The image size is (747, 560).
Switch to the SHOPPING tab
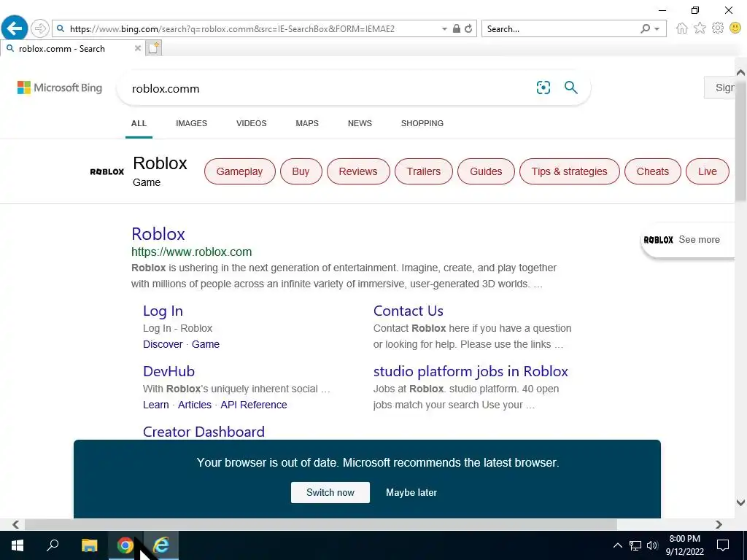422,123
